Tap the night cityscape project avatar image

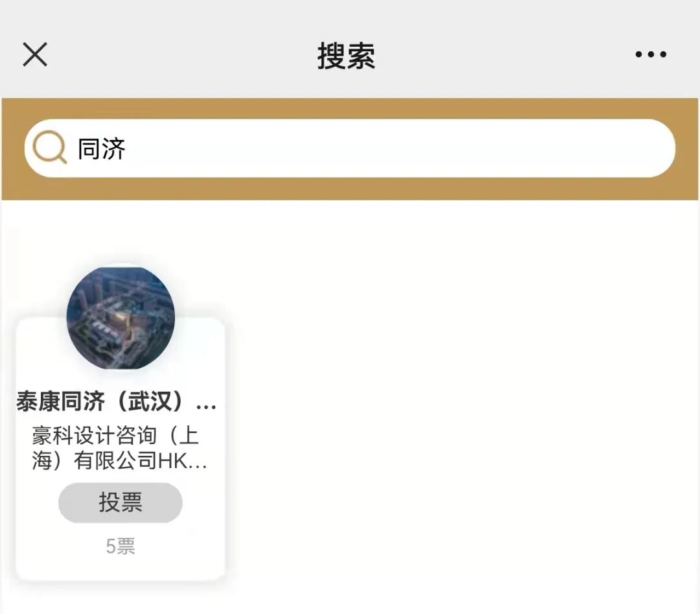pos(121,318)
